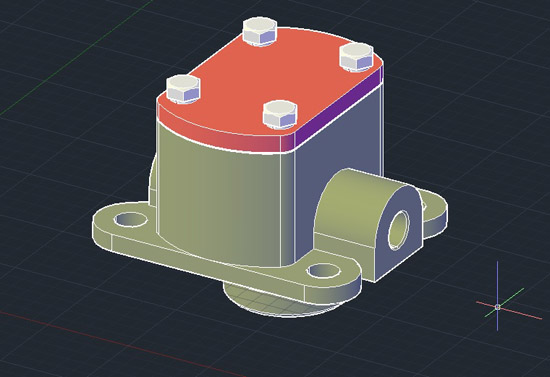Image resolution: width=550 pixels, height=377 pixels.
Task: Click the UCS icon origin point
Action: point(497,307)
